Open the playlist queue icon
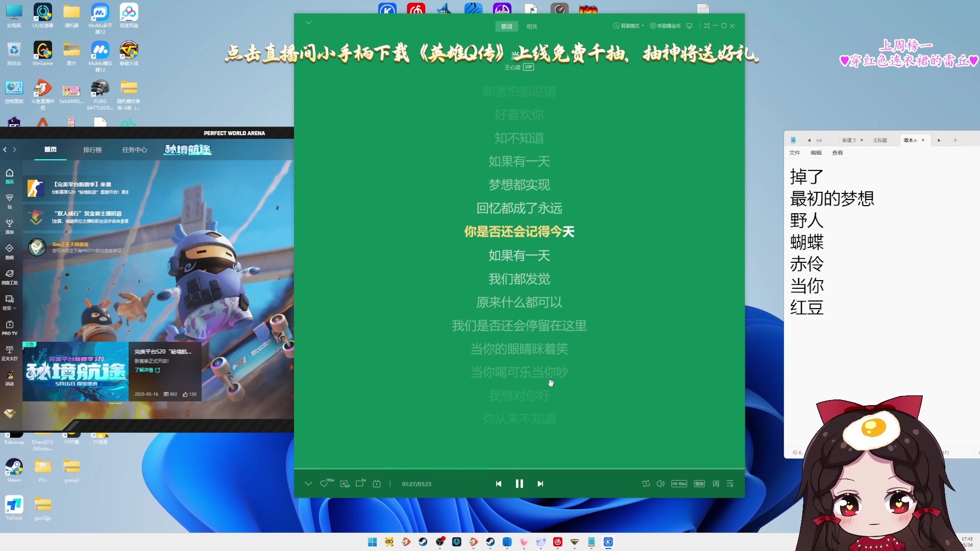Viewport: 980px width, 551px height. tap(730, 484)
